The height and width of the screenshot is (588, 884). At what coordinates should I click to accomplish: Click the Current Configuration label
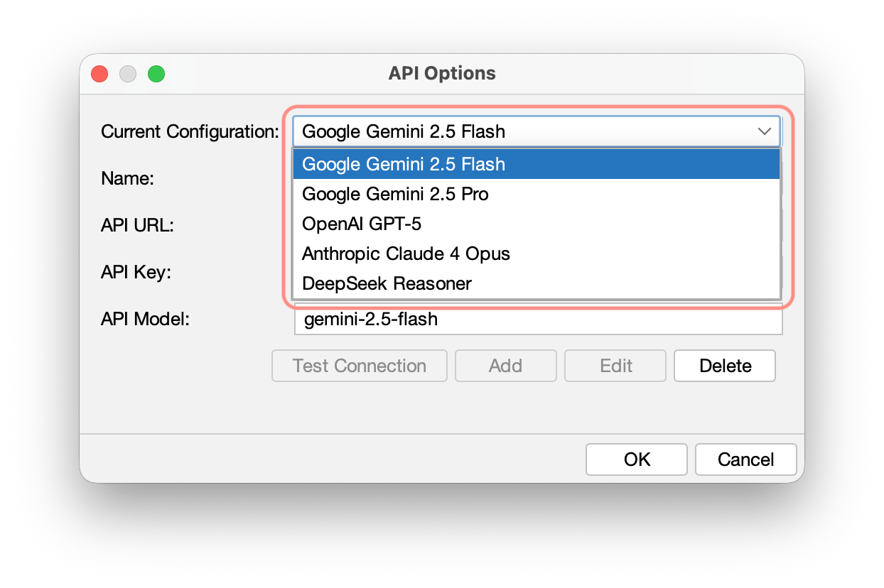pyautogui.click(x=189, y=131)
